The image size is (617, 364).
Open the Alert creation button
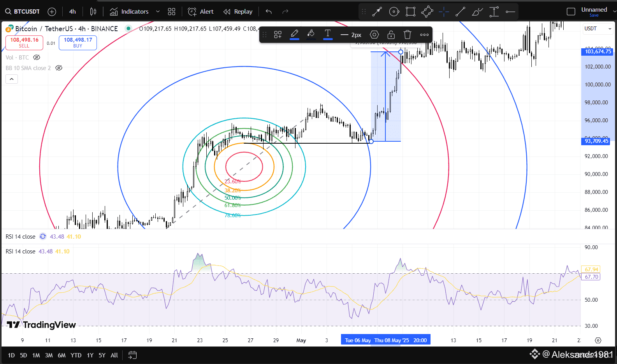click(201, 12)
